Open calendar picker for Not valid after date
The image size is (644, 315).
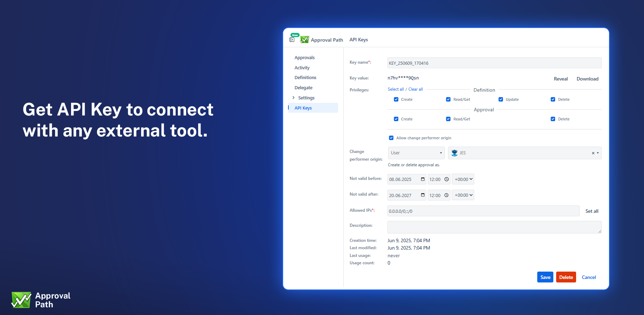click(x=423, y=195)
